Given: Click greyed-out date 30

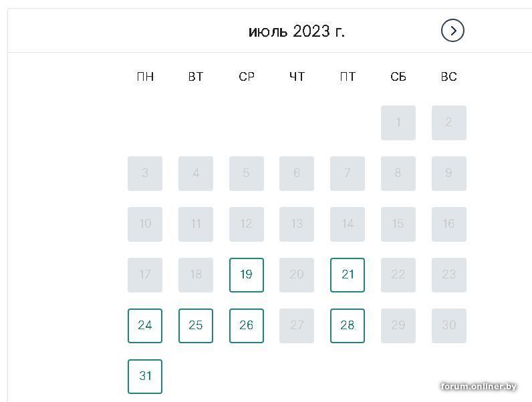Looking at the screenshot, I should click(x=449, y=326).
